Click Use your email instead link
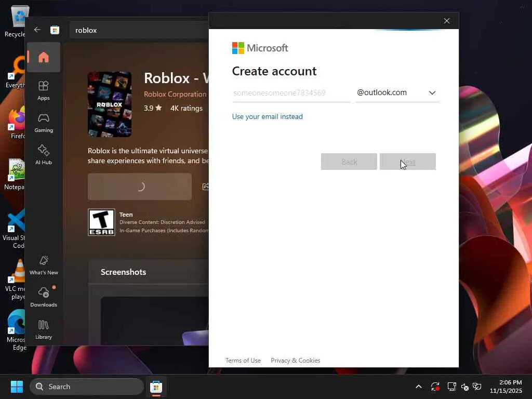 268,116
